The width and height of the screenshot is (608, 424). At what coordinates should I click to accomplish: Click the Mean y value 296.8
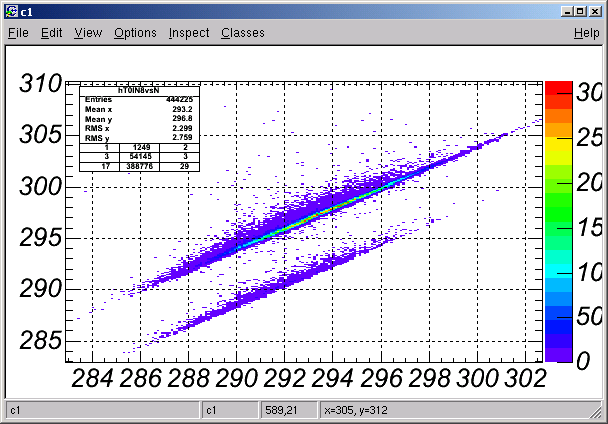tap(182, 119)
